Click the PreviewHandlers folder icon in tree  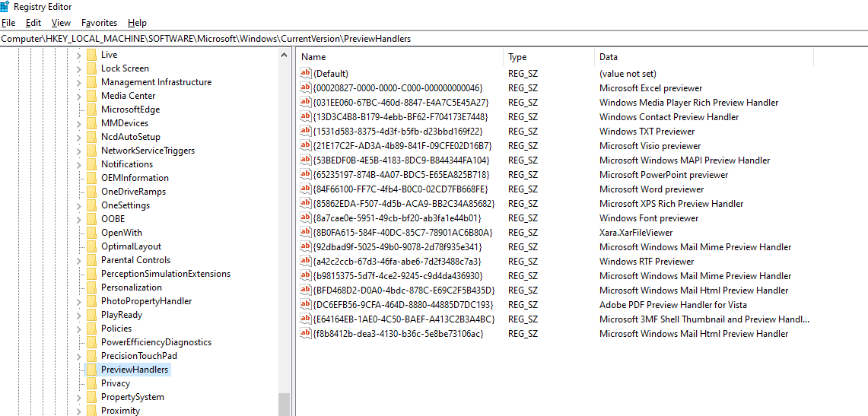(91, 370)
